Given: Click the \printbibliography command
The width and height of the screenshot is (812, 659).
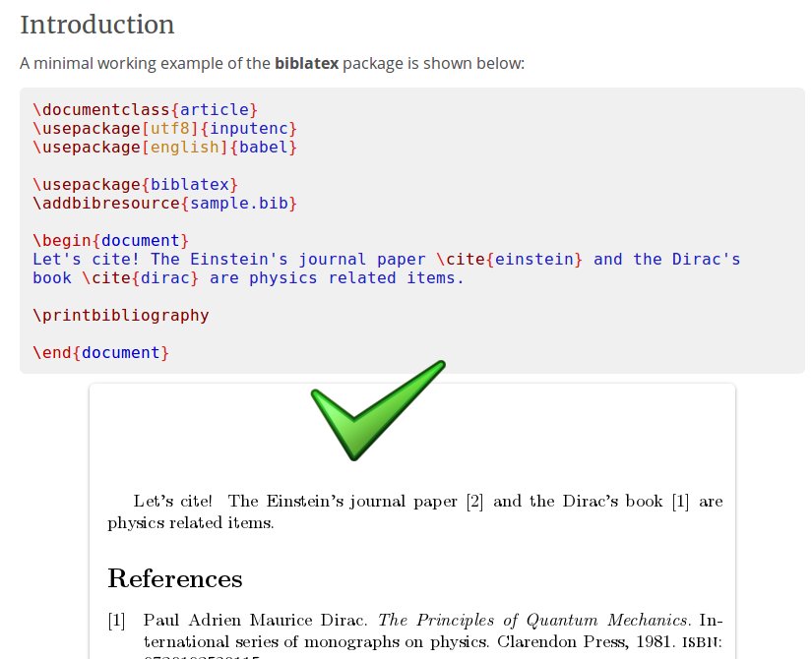Looking at the screenshot, I should [121, 315].
